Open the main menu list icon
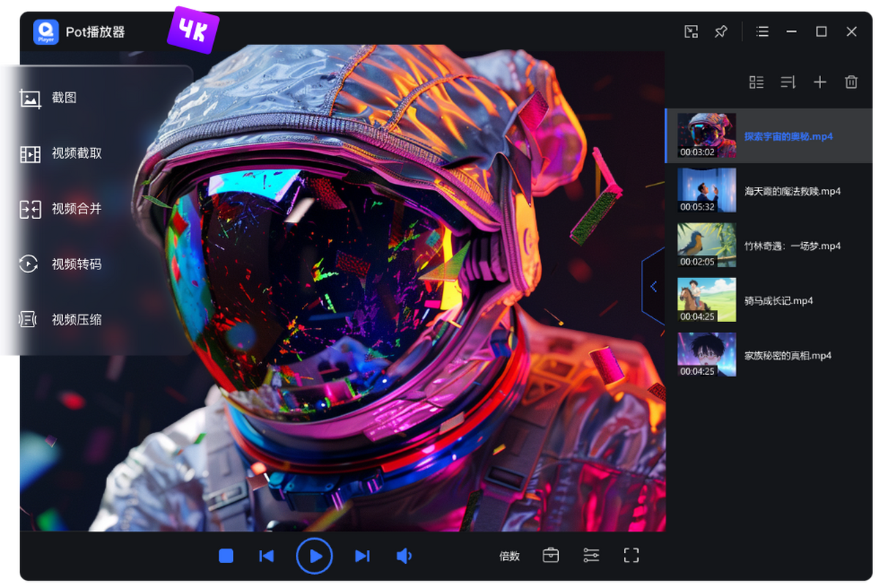 click(x=763, y=31)
